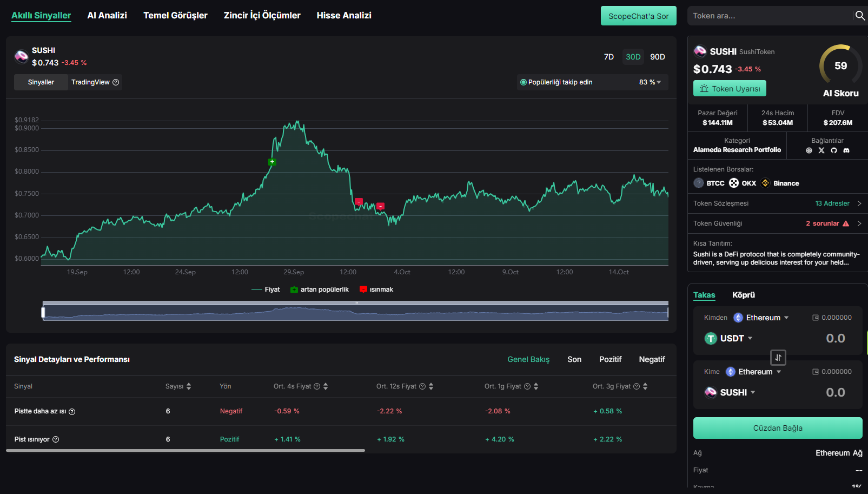Sort table by Ort. 12s Fiyat arrows
The height and width of the screenshot is (494, 868).
431,386
